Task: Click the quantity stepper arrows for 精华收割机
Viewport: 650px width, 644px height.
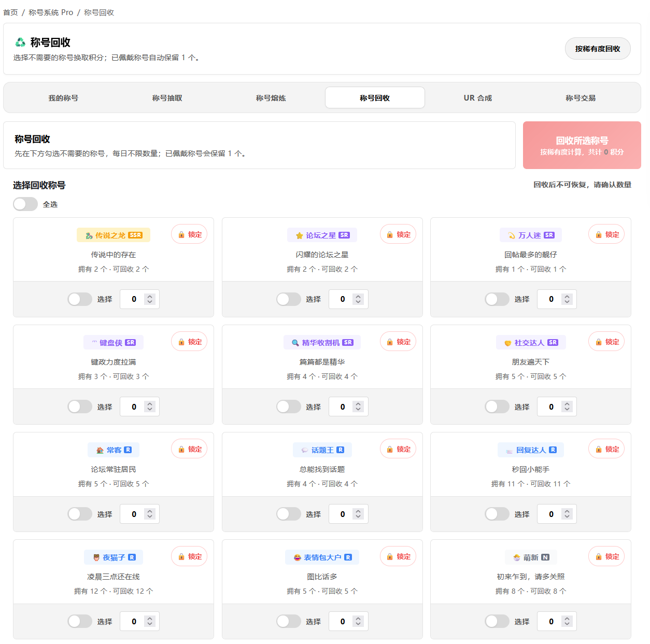Action: 358,407
